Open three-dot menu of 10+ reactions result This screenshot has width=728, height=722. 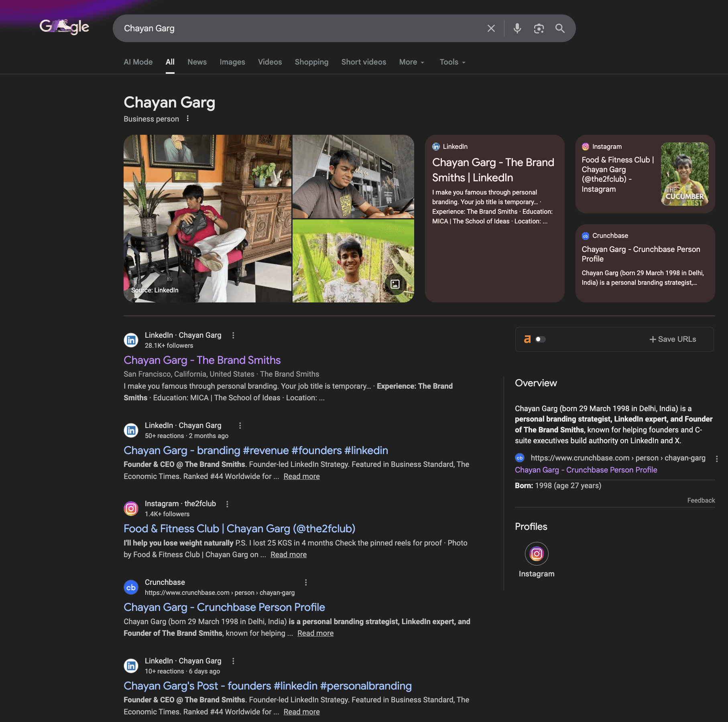[233, 661]
